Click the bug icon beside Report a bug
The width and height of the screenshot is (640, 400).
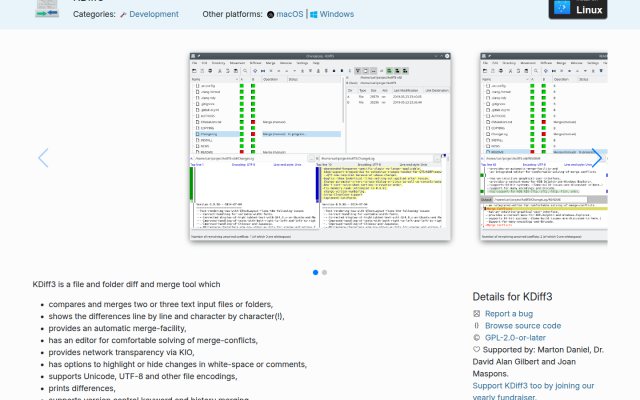click(476, 314)
